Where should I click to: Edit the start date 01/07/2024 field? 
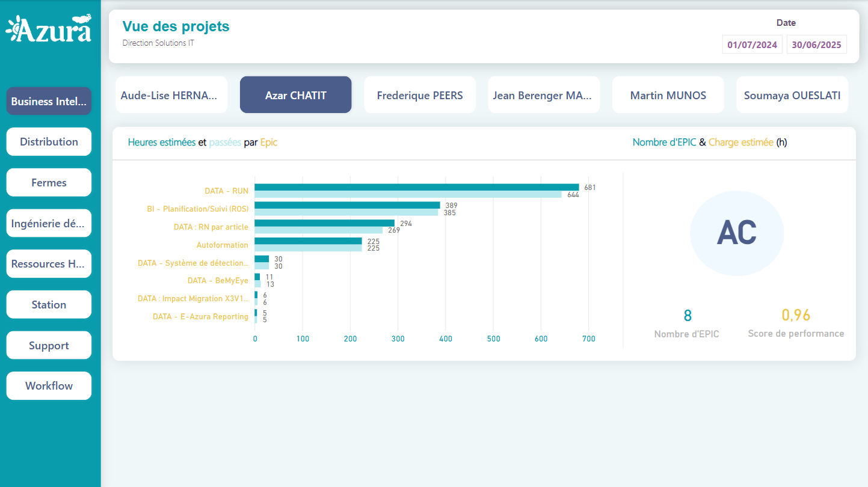click(753, 45)
